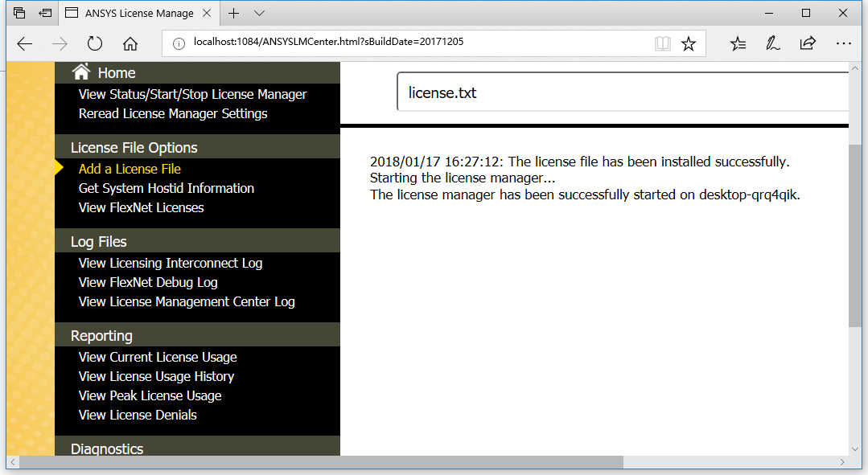Share this page icon
The width and height of the screenshot is (868, 475).
click(808, 43)
